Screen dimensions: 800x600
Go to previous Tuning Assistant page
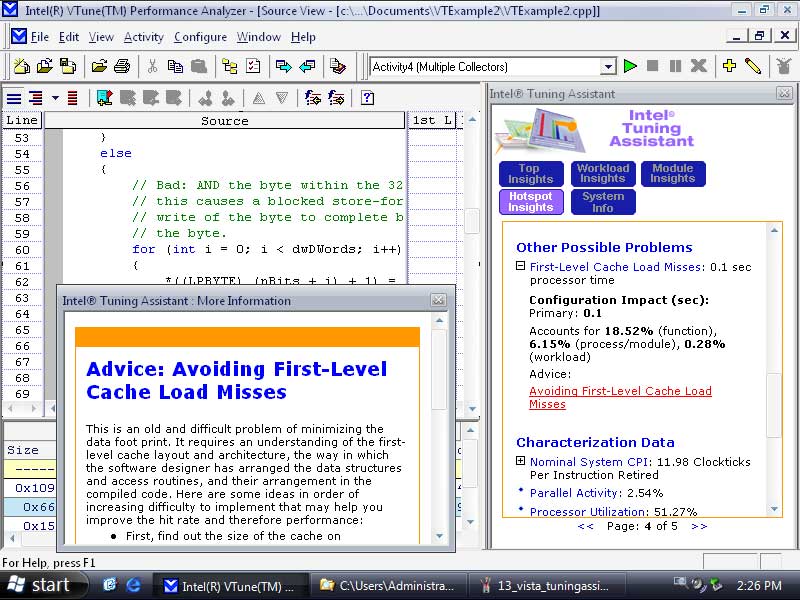(x=586, y=527)
